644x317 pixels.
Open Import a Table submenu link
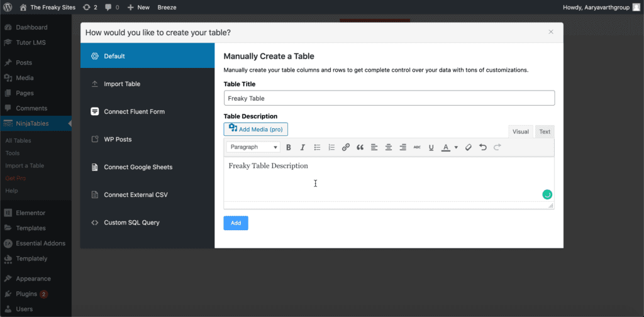[25, 165]
